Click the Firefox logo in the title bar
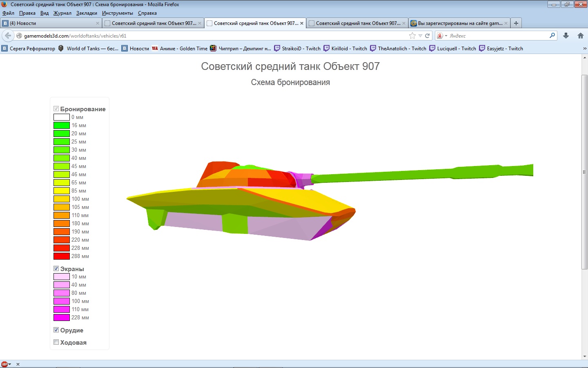 point(4,4)
